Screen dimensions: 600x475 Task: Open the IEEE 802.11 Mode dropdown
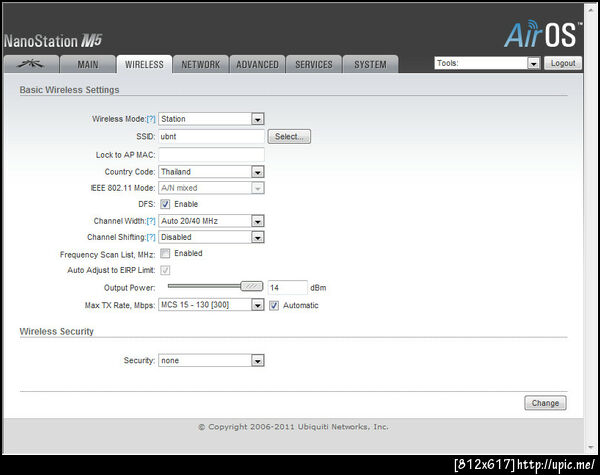point(211,188)
